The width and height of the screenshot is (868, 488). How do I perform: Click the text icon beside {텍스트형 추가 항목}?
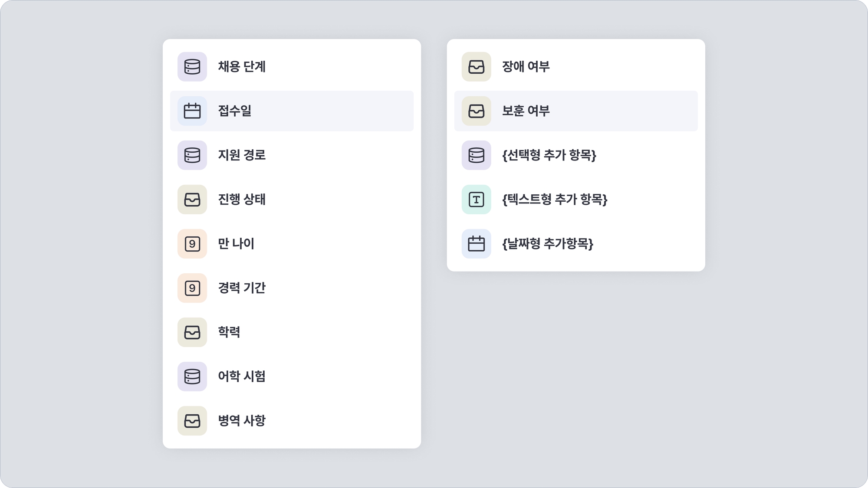tap(477, 200)
